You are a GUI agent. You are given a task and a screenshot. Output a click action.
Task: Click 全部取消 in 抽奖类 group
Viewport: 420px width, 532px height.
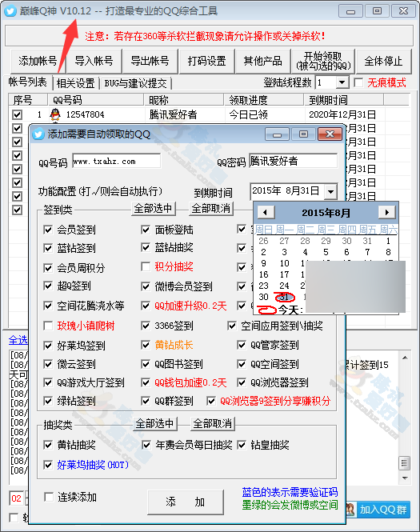(212, 424)
